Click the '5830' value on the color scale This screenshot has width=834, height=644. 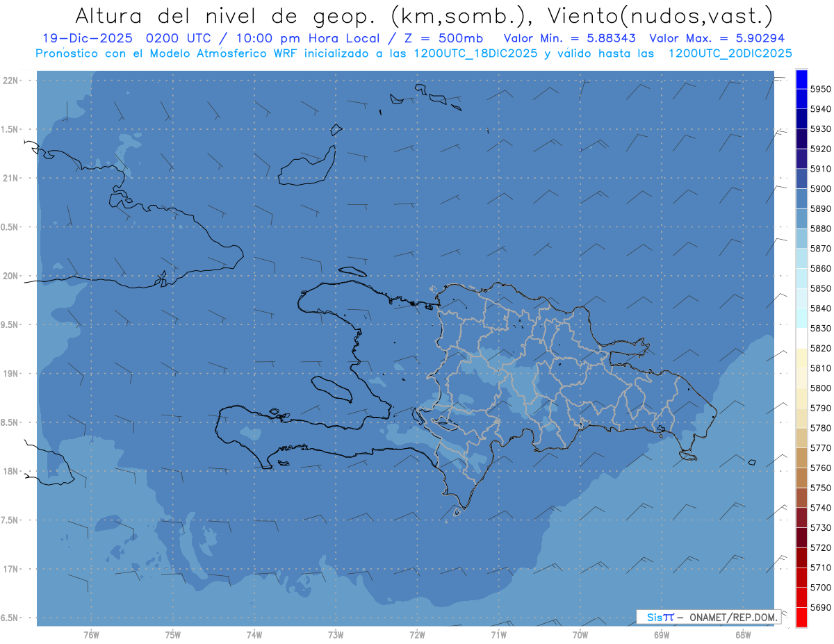820,328
